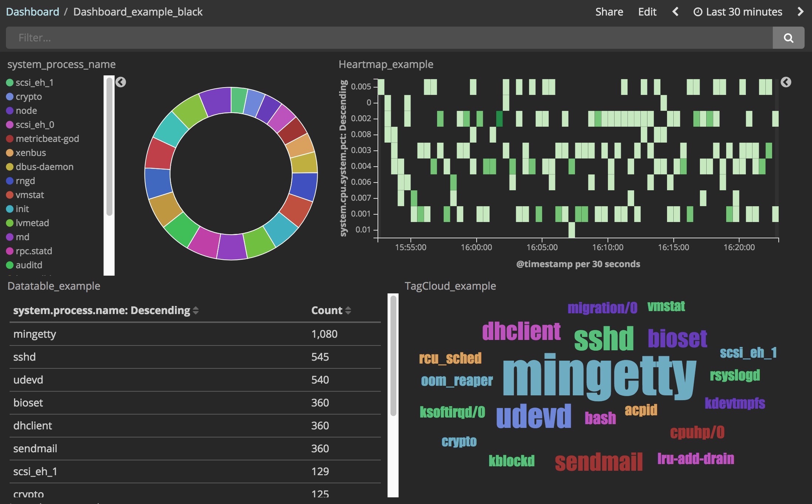Click the dark green heatmap cell at 0.002
This screenshot has height=504, width=812.
[499, 119]
